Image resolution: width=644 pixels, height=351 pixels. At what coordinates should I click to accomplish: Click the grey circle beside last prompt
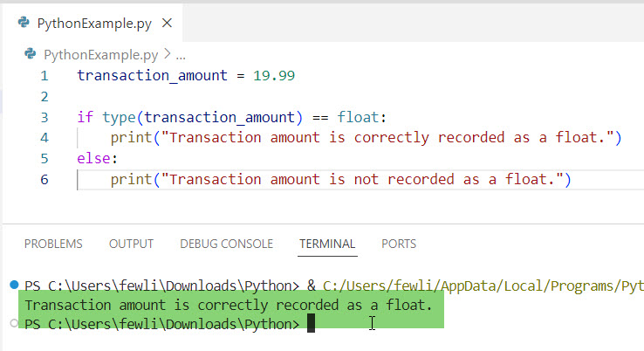pyautogui.click(x=14, y=323)
